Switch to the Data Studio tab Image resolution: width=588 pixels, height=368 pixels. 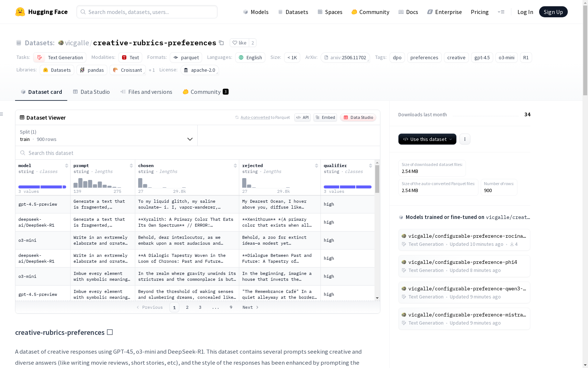(x=92, y=92)
